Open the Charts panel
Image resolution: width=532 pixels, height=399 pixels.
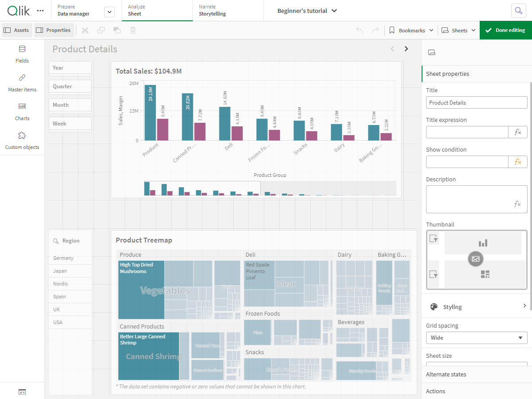[22, 111]
